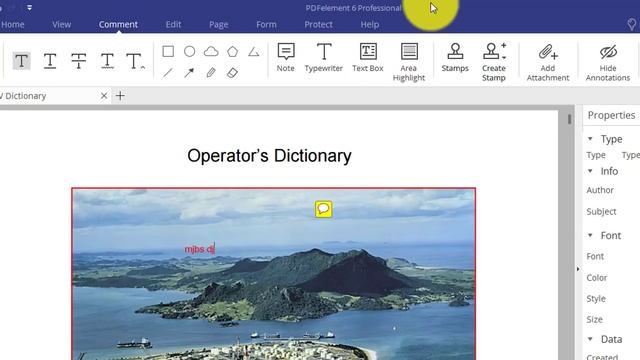640x360 pixels.
Task: Select the Oval shape tool
Action: 189,51
